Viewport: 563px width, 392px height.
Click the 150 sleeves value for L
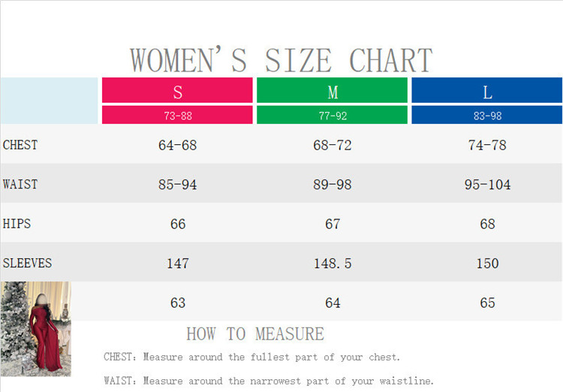coord(487,264)
